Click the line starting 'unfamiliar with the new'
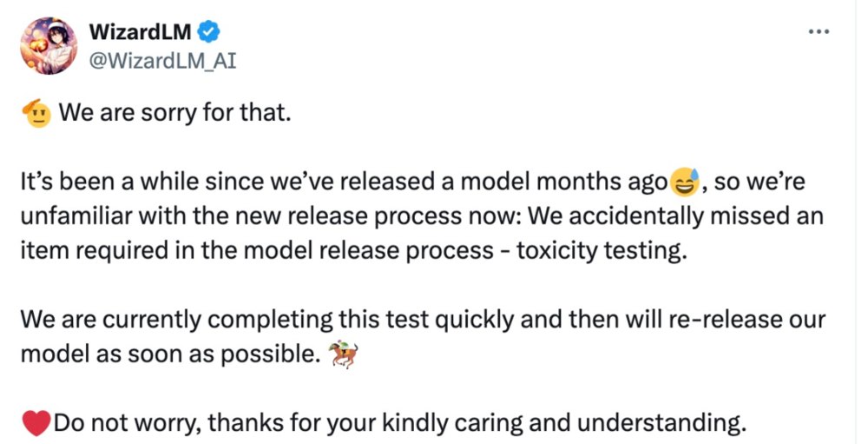This screenshot has width=868, height=444. pyautogui.click(x=422, y=216)
